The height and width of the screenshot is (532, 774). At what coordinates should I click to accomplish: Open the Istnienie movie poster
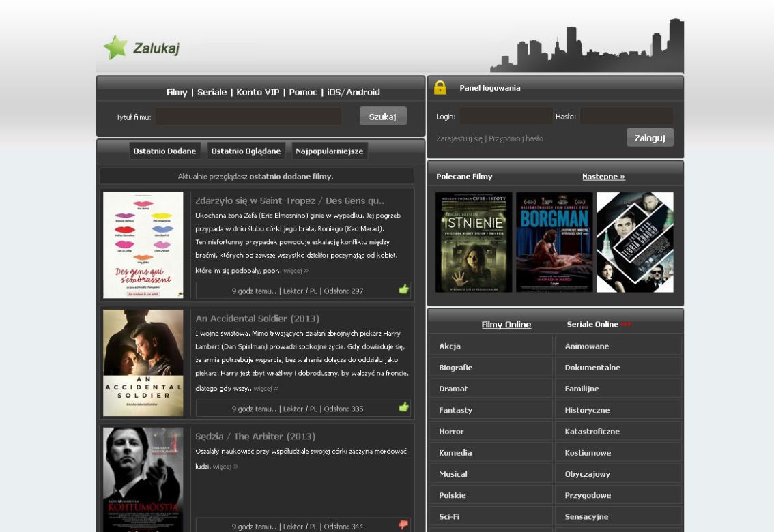[474, 242]
